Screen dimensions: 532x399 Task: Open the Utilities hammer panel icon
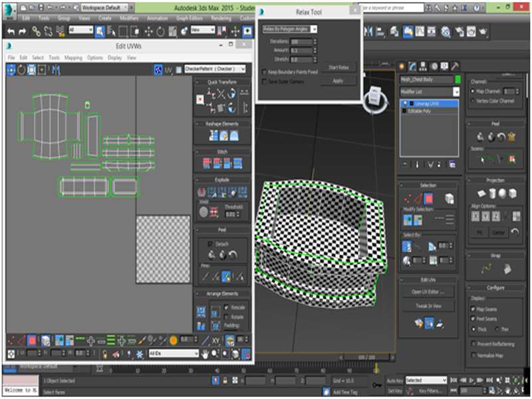click(x=455, y=66)
